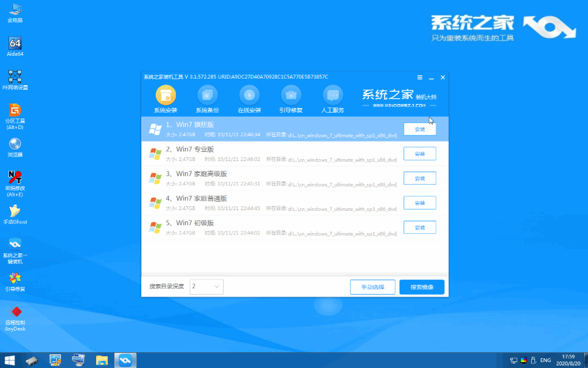Image resolution: width=588 pixels, height=368 pixels.
Task: Open the hamburger menu in title bar
Action: pyautogui.click(x=419, y=77)
